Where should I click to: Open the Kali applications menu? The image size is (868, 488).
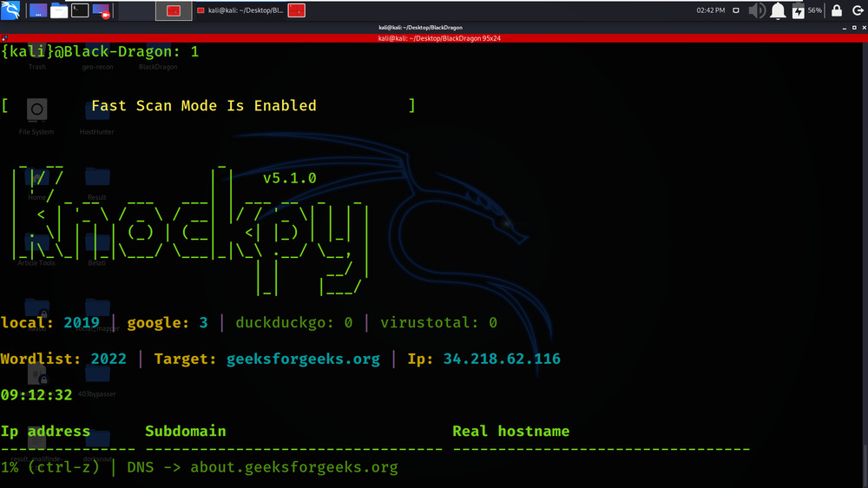click(10, 10)
